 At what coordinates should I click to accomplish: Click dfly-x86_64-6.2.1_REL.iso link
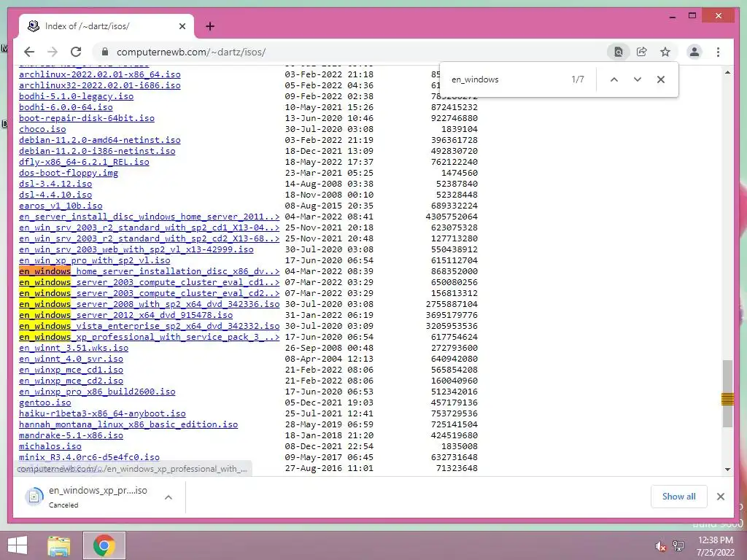pos(84,162)
